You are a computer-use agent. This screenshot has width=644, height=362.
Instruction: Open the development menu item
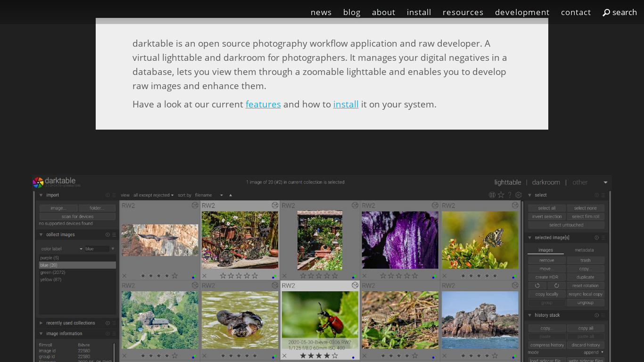(x=522, y=12)
